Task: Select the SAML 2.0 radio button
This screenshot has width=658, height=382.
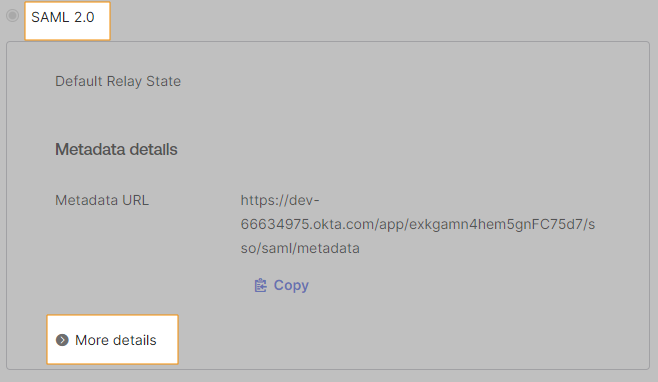Action: click(13, 16)
